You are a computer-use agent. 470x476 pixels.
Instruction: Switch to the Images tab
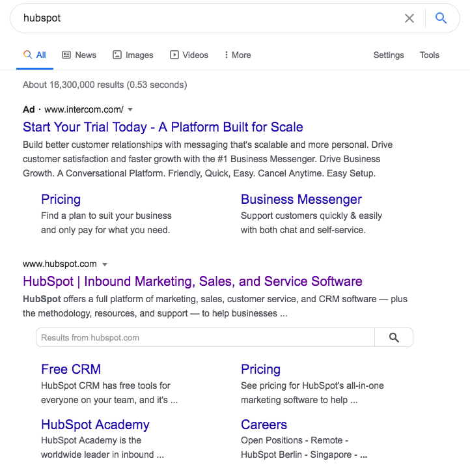pyautogui.click(x=133, y=55)
